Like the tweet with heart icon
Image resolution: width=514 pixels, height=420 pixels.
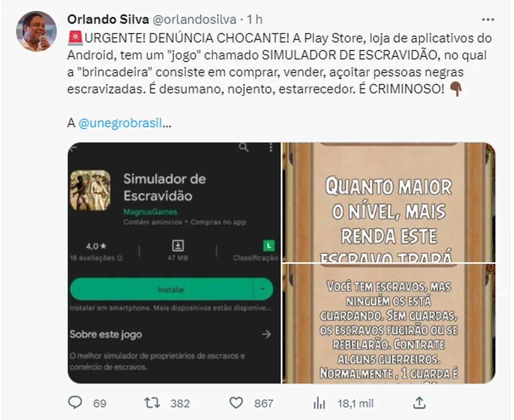[x=236, y=403]
